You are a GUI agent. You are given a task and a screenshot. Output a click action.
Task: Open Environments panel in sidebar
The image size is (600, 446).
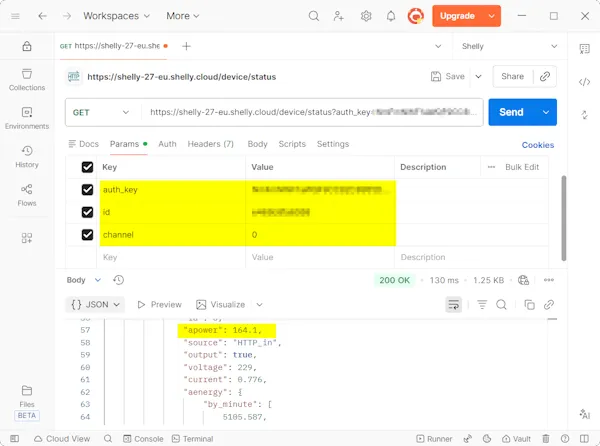(x=27, y=117)
